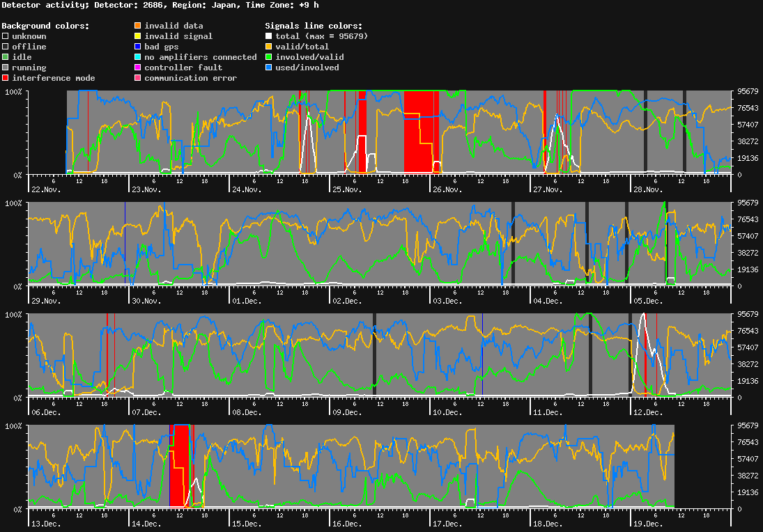Viewport: 763px width, 532px height.
Task: Select the yellow invalid signal legend swatch
Action: point(137,36)
